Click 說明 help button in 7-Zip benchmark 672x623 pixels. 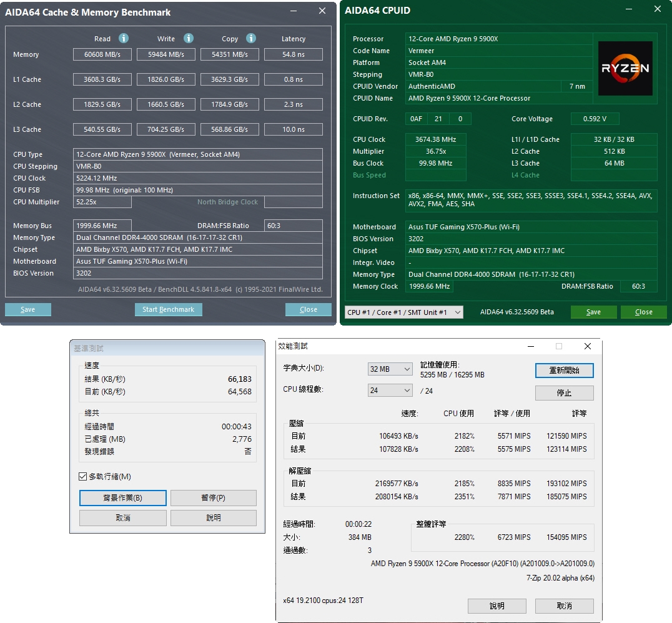click(497, 606)
